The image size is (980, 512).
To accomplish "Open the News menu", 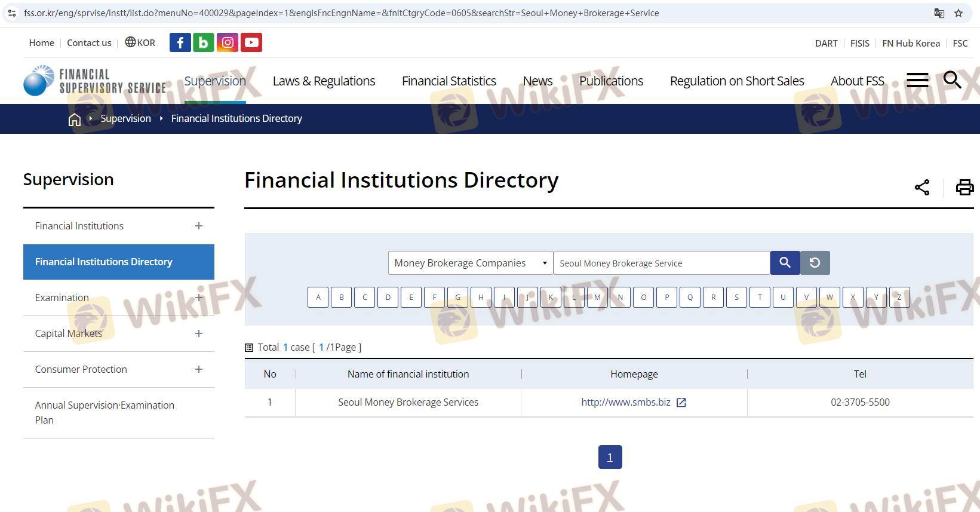I will tap(537, 81).
